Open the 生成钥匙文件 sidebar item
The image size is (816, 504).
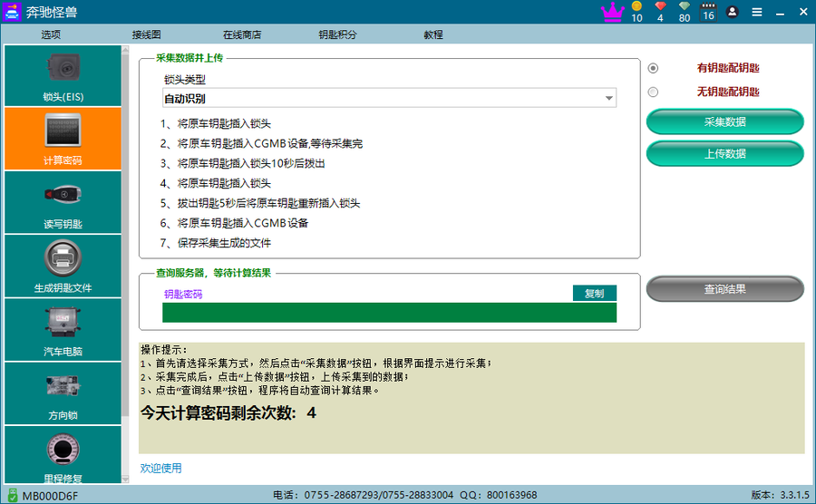pos(62,266)
